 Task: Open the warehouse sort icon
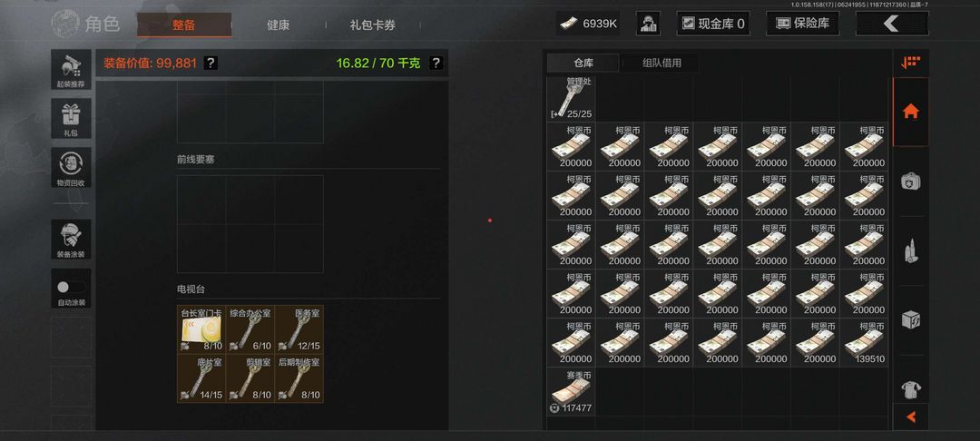coord(911,63)
